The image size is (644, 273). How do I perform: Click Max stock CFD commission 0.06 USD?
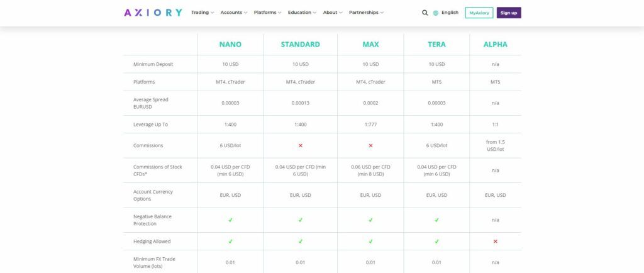[370, 170]
